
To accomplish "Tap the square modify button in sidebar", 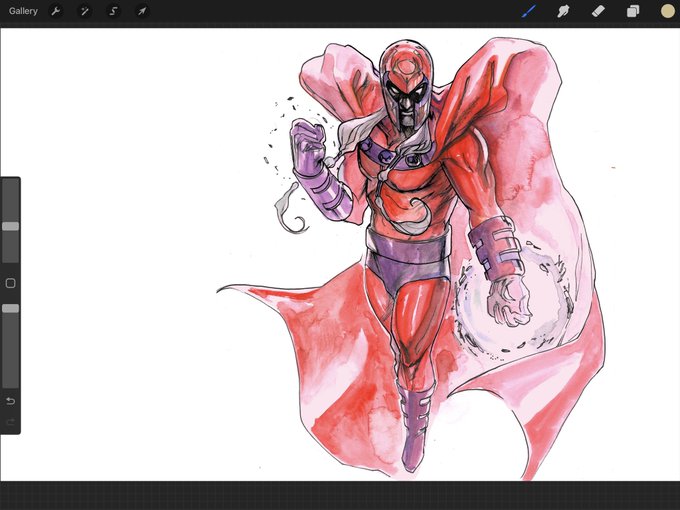I will pyautogui.click(x=10, y=283).
